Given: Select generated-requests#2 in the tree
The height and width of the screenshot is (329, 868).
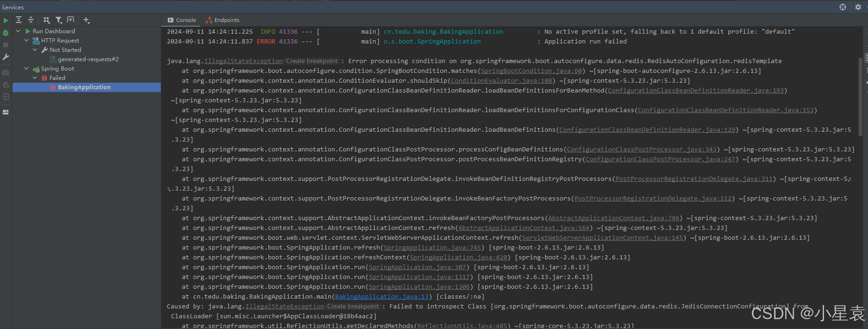Looking at the screenshot, I should [88, 59].
